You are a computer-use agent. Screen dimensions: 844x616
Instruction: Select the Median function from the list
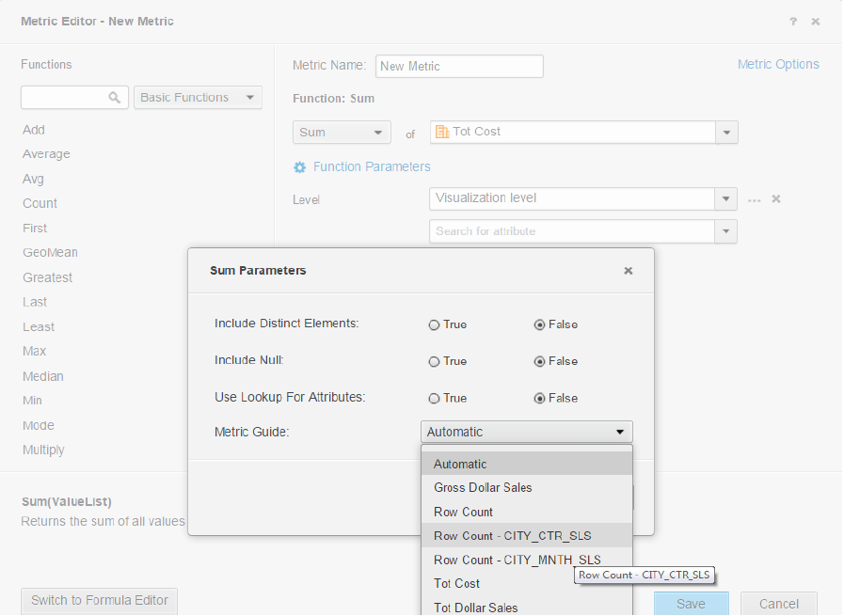43,376
